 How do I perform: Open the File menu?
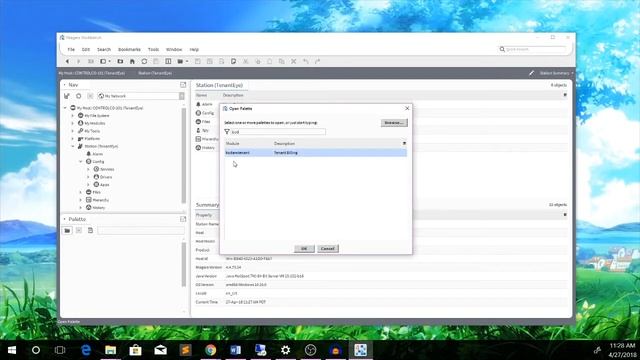pyautogui.click(x=71, y=49)
